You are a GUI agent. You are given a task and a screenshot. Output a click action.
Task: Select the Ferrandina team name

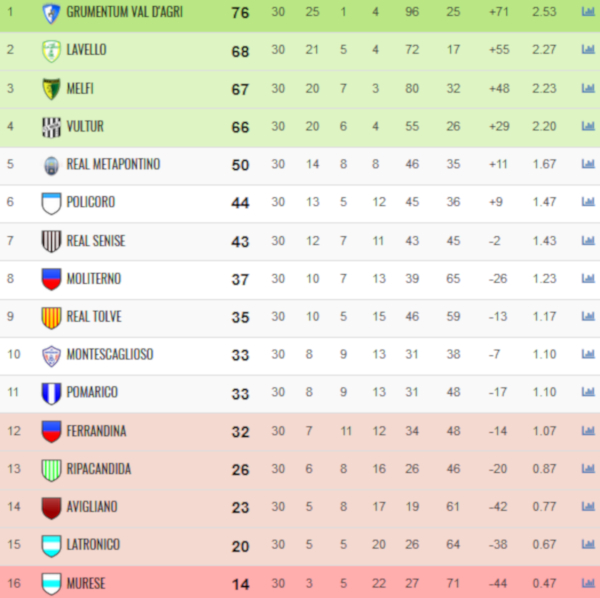click(96, 431)
